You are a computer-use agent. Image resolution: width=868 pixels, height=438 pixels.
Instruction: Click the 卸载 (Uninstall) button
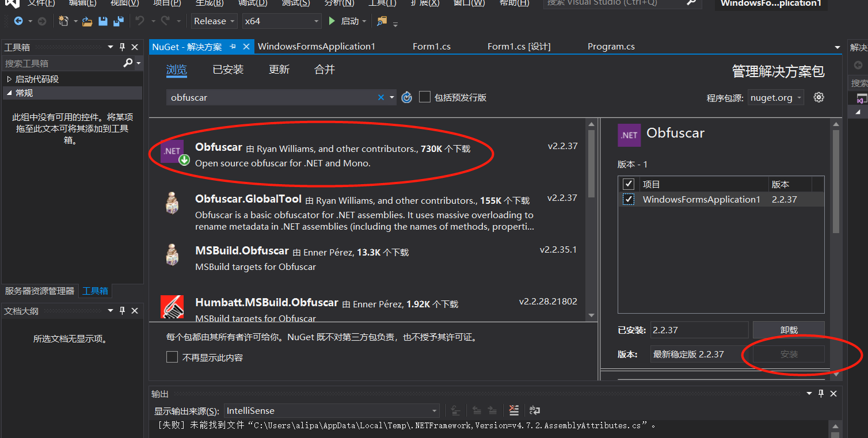(x=789, y=330)
